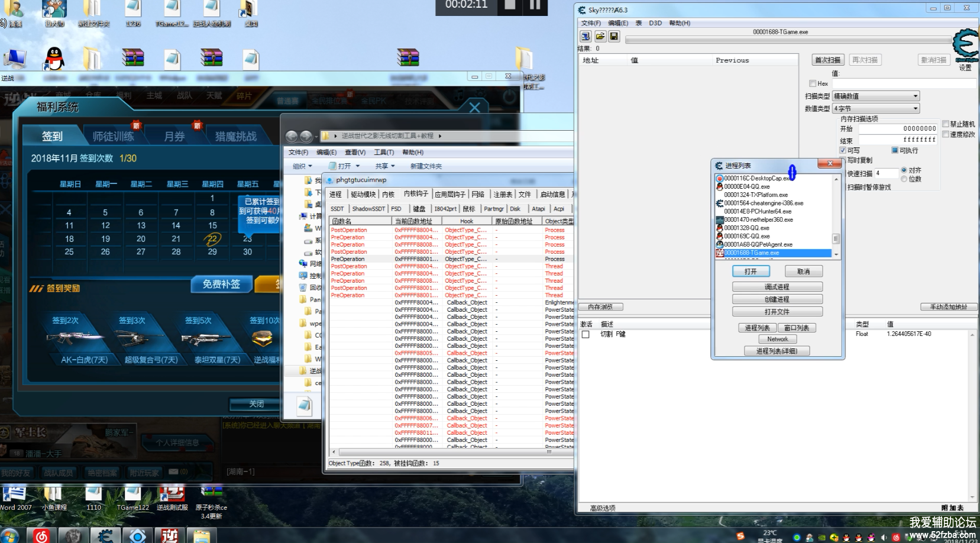Viewport: 980px width, 543px height.
Task: Click 打开 button in process list dialog
Action: tap(751, 271)
